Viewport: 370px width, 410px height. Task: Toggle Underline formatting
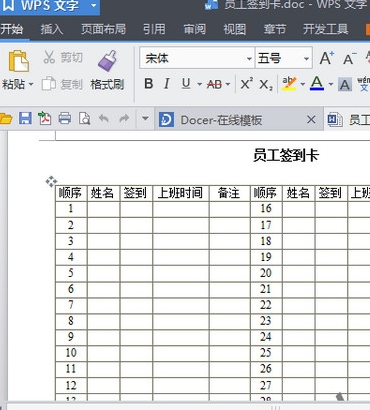pos(186,84)
